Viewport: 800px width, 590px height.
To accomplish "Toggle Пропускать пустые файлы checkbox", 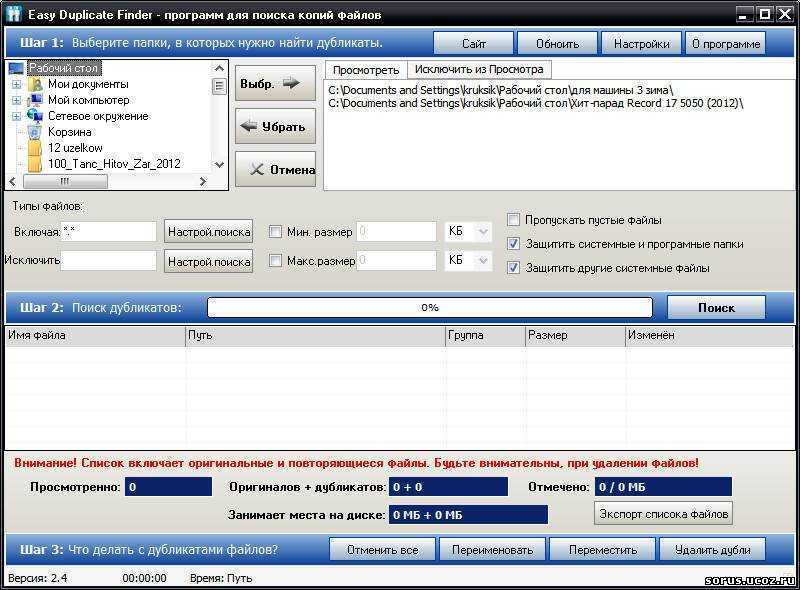I will [x=513, y=219].
